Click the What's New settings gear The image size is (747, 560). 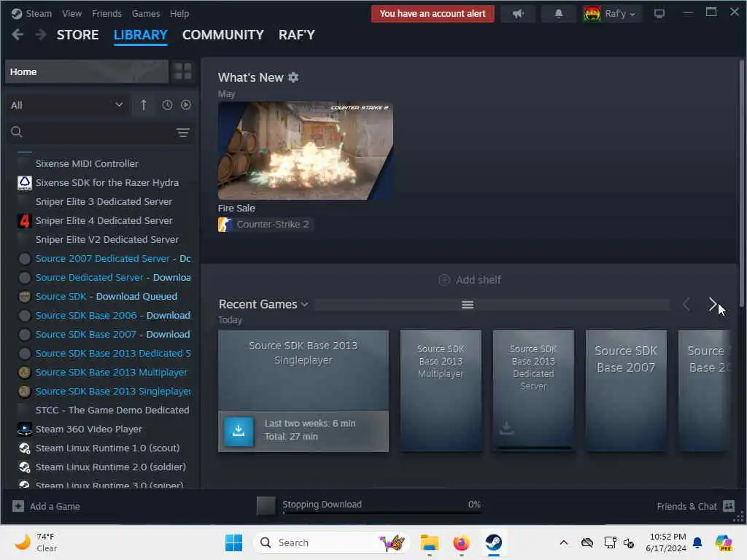coord(293,77)
